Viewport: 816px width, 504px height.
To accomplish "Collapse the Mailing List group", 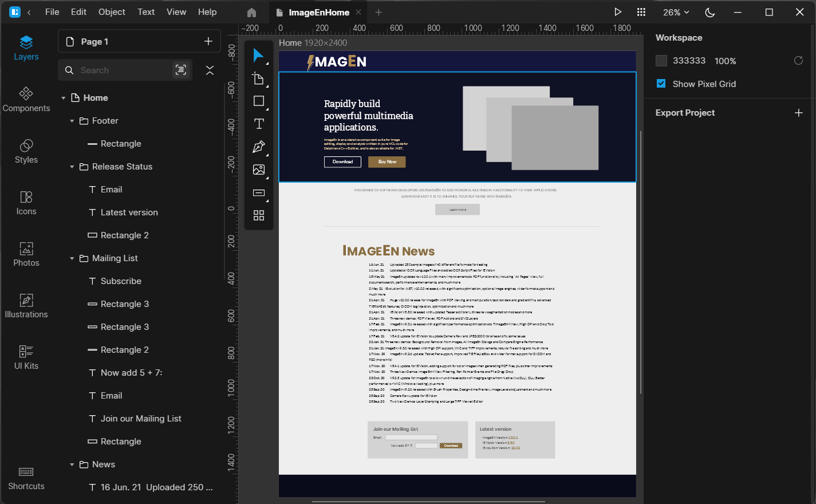I will [72, 258].
